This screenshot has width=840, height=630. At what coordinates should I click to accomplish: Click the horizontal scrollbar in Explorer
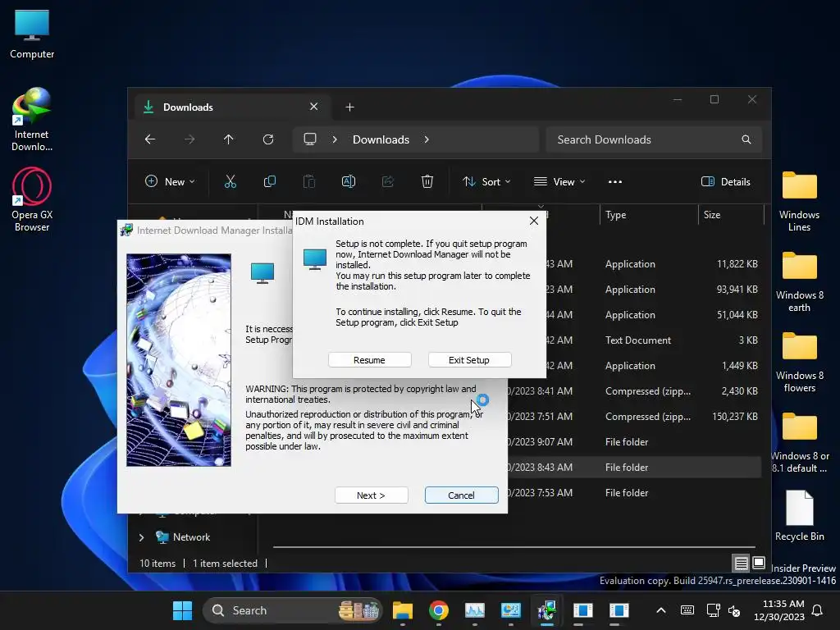[514, 547]
